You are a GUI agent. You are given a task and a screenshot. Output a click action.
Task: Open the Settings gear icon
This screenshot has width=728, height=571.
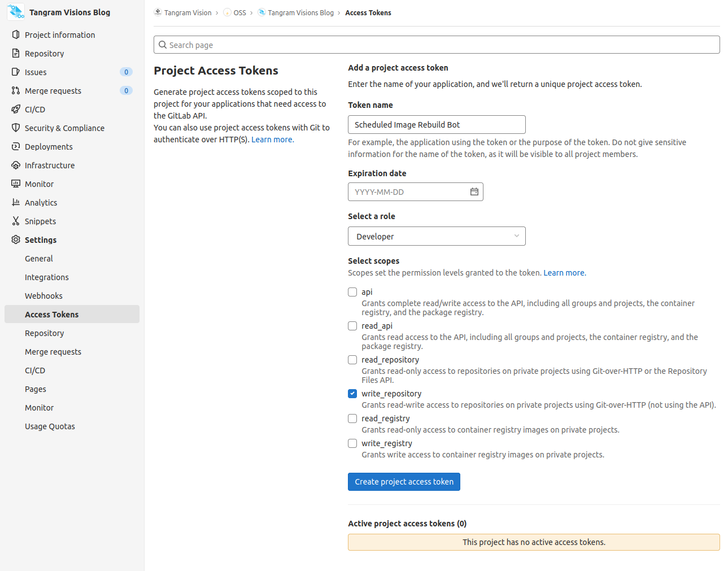click(x=15, y=239)
